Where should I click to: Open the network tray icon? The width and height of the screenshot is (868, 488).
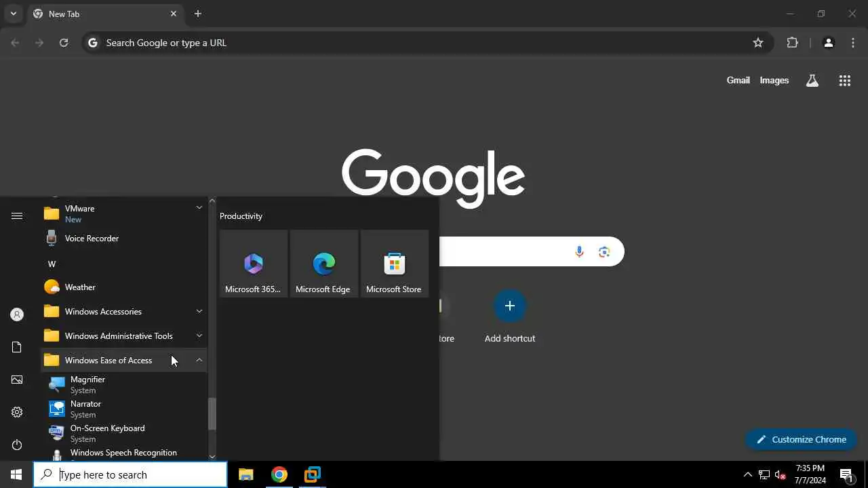pos(764,474)
